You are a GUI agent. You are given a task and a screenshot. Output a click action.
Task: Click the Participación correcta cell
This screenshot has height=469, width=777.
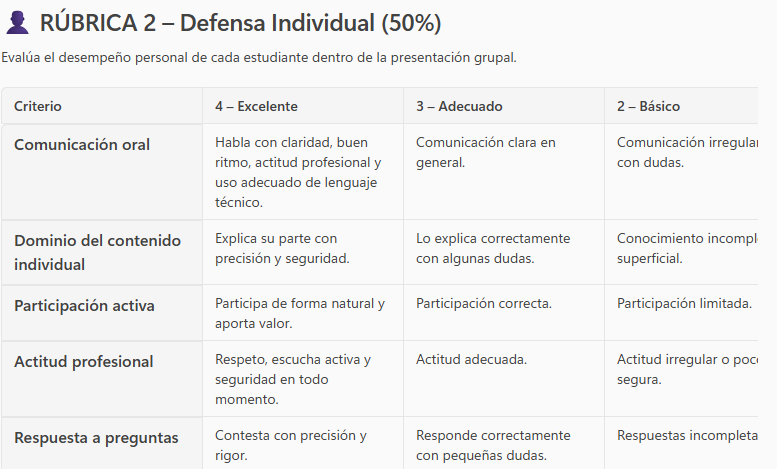pos(484,303)
